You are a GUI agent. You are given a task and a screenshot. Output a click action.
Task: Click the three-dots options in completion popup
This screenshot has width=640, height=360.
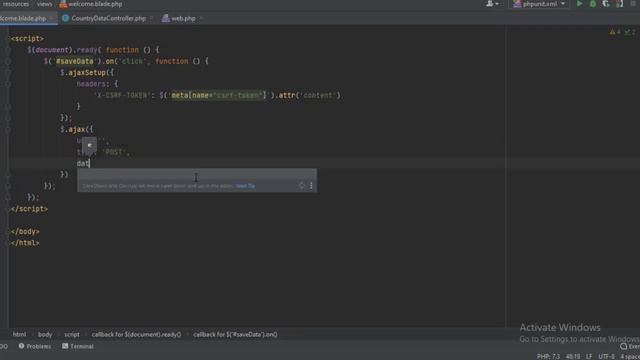311,186
